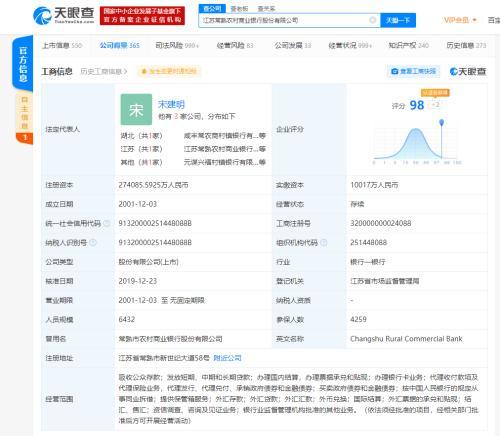Viewport: 500px width, 436px height.
Task: Click the 天眼一下 search button
Action: click(x=398, y=20)
